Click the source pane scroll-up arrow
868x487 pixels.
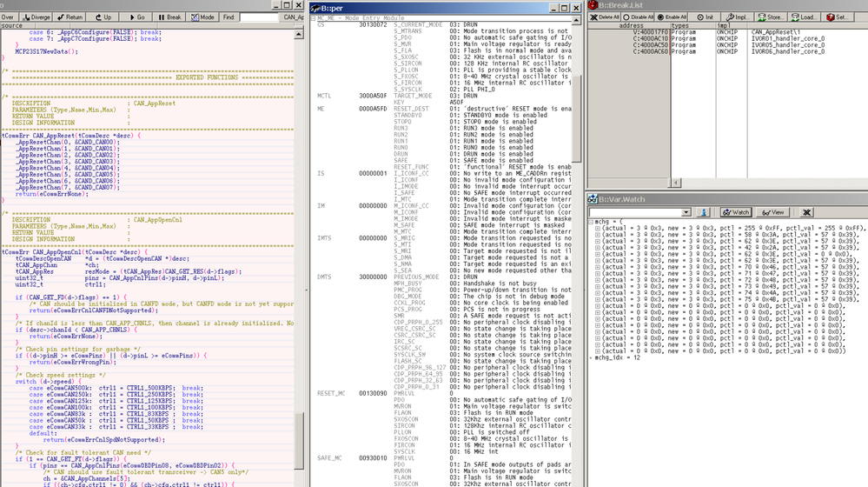coord(298,34)
